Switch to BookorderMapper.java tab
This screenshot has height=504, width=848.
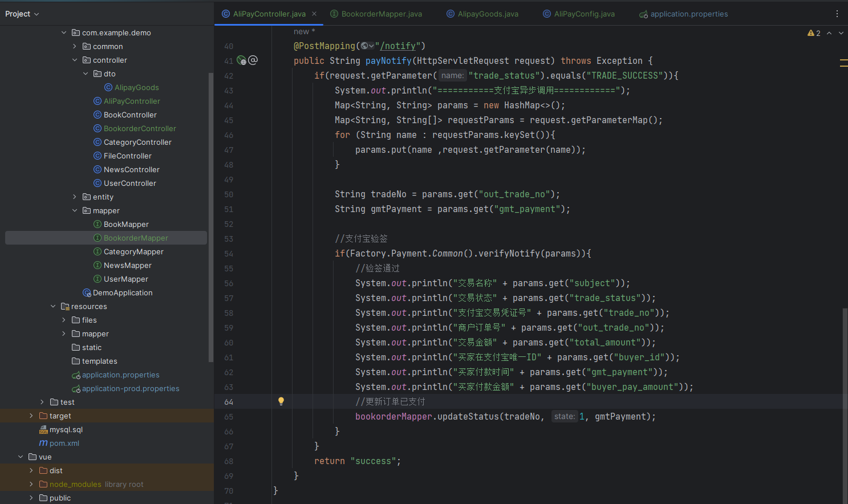pos(376,14)
